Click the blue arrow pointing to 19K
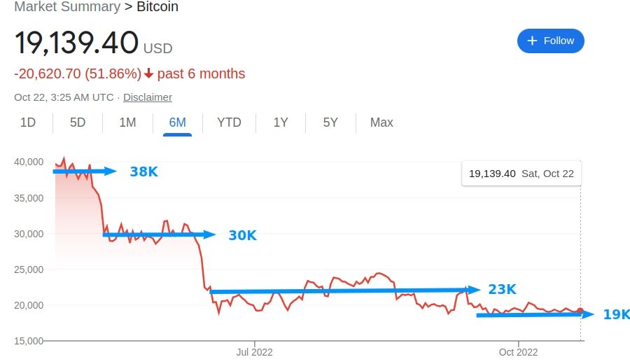 pos(535,314)
